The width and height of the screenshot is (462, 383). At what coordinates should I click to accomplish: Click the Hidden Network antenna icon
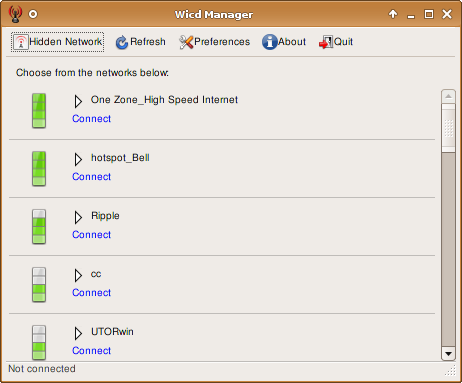tap(21, 42)
